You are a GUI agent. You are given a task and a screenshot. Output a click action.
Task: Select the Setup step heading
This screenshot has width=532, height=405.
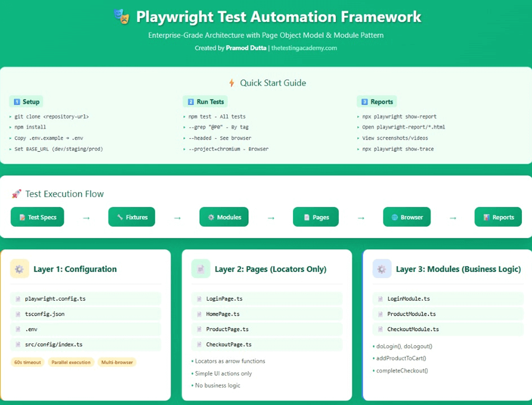(26, 102)
